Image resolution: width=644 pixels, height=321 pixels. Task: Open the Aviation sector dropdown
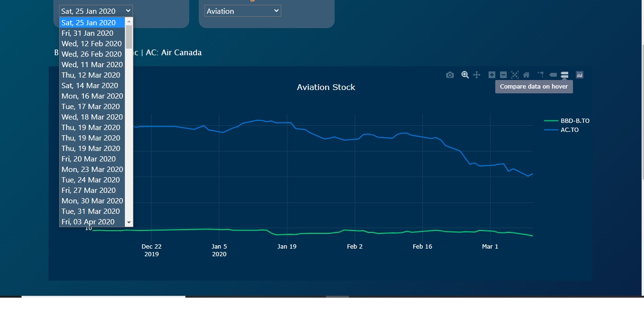tap(243, 11)
